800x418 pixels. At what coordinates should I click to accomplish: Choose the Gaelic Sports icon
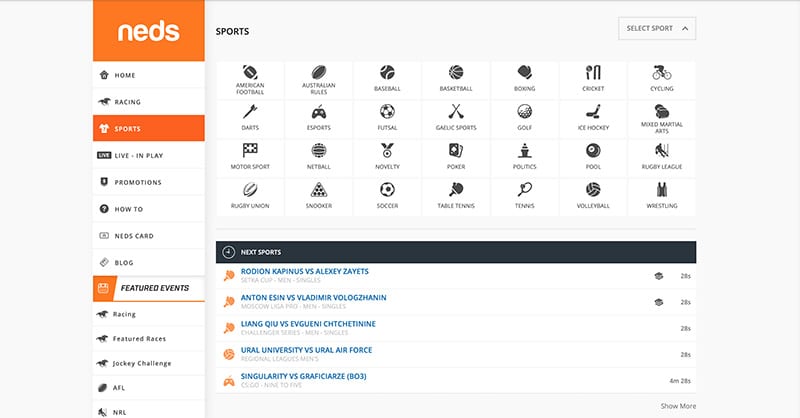click(x=456, y=112)
